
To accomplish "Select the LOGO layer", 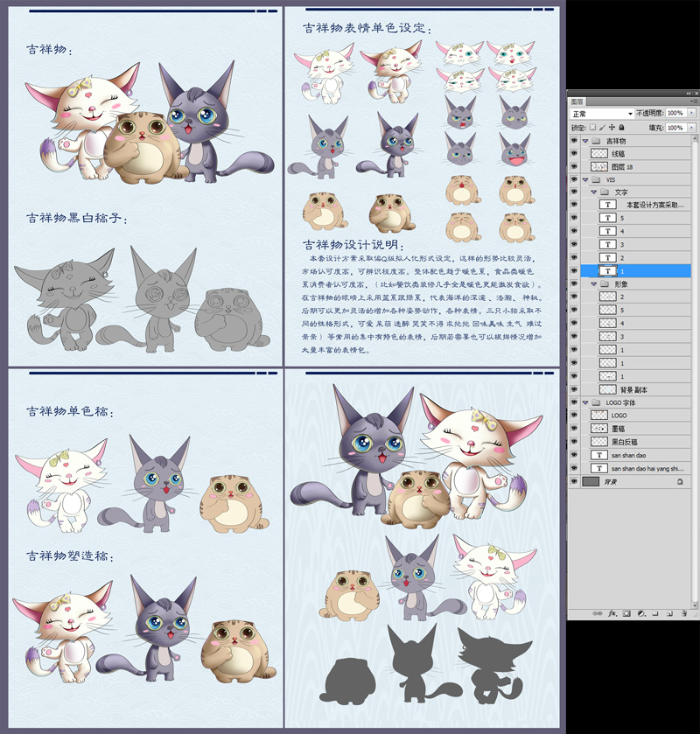I will coord(636,416).
